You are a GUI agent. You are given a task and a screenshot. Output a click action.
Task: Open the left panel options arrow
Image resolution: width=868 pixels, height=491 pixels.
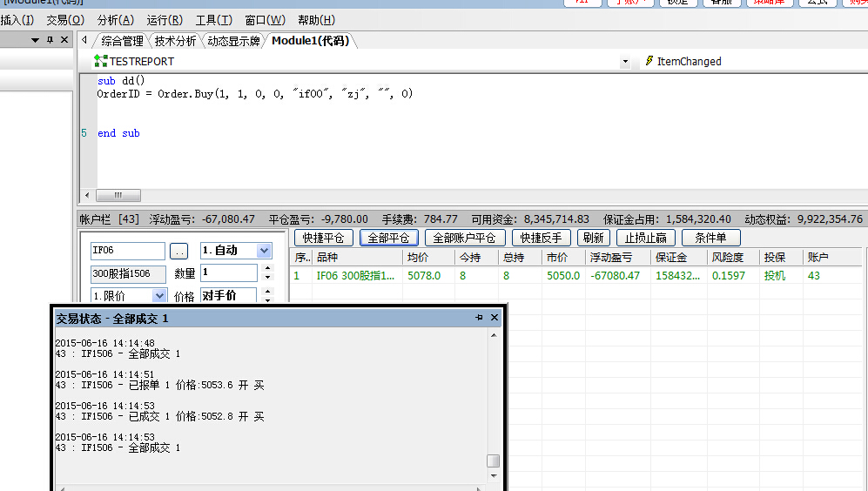click(x=35, y=40)
